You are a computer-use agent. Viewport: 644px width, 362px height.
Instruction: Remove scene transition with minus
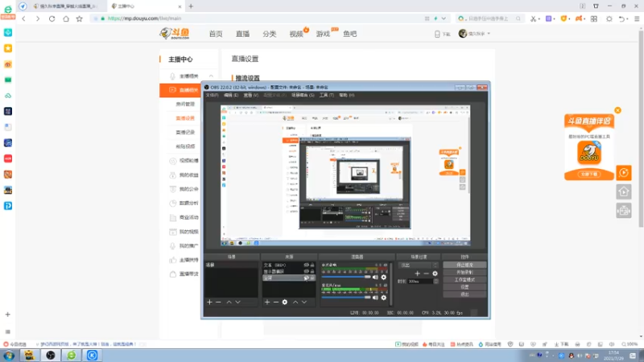tap(427, 274)
